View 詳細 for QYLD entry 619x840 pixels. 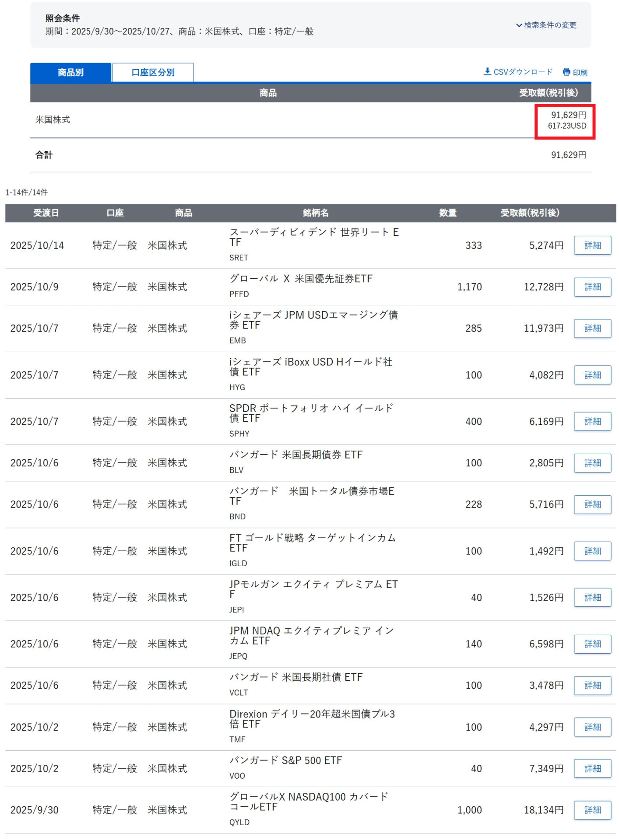(x=592, y=811)
